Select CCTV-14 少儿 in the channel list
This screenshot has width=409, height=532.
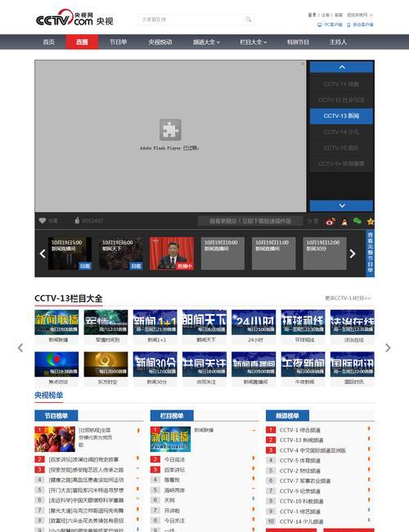[341, 132]
